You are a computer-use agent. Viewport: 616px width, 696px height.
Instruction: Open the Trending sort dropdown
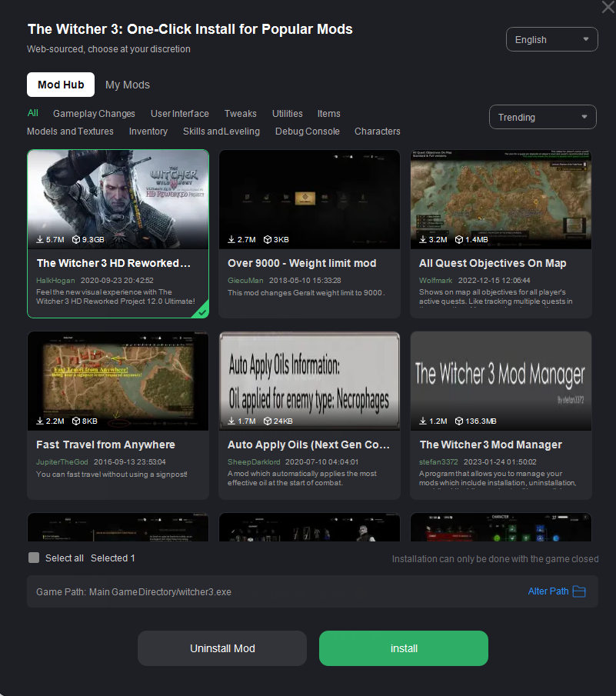[x=543, y=117]
